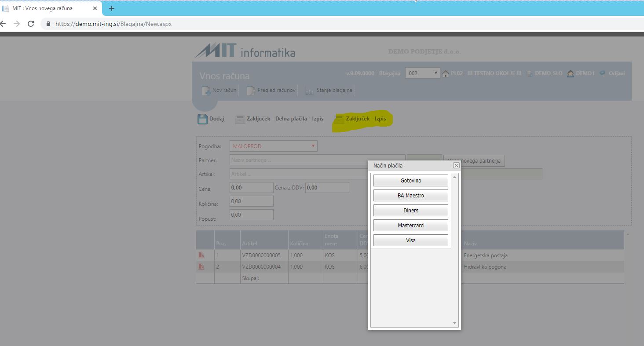Click the PL02 home icon
Image resolution: width=644 pixels, height=346 pixels.
coord(446,73)
